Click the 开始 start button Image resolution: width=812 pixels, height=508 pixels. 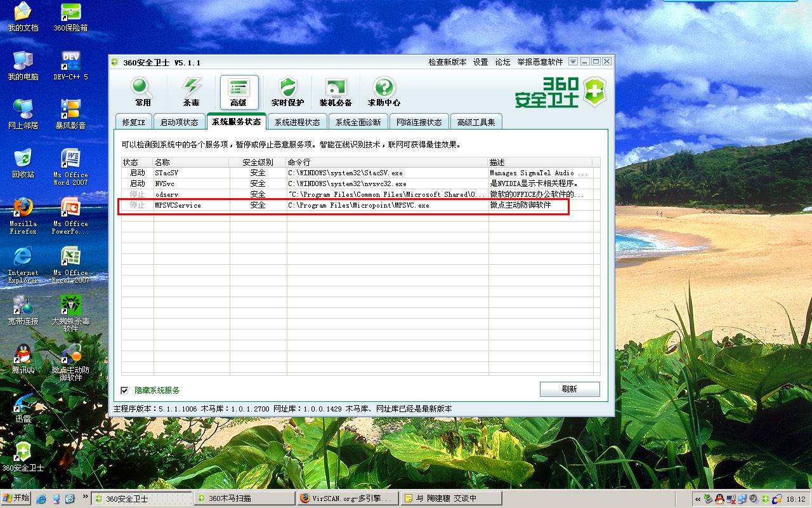16,498
